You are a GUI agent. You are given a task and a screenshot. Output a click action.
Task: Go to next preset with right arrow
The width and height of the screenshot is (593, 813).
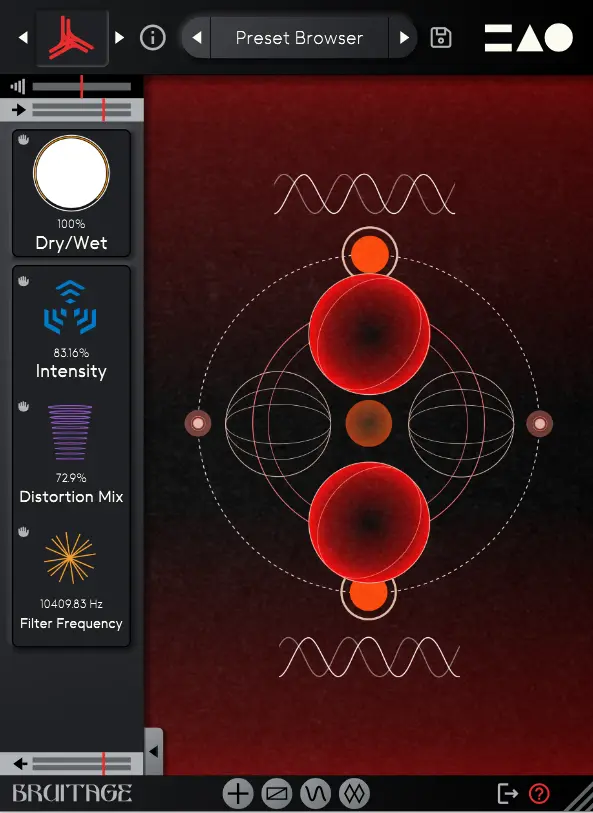404,38
